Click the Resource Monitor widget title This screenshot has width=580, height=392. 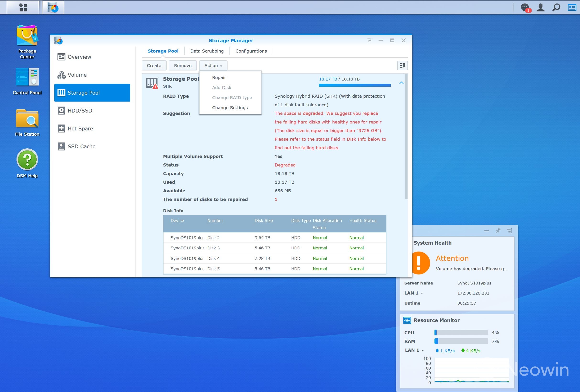(437, 320)
